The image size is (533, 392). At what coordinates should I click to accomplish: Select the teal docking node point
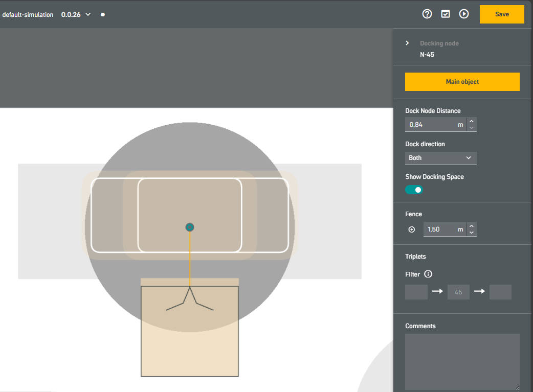190,227
